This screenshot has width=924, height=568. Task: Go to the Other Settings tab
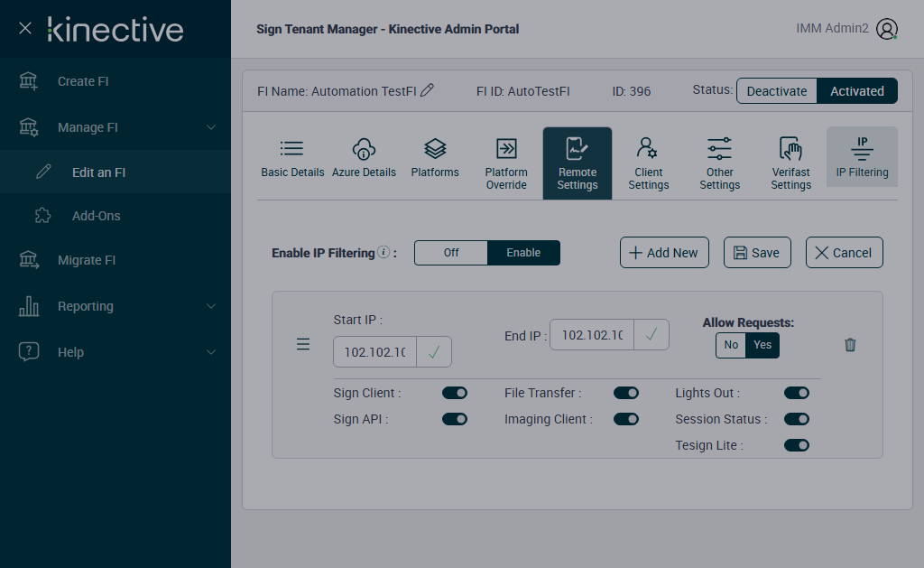pos(719,163)
